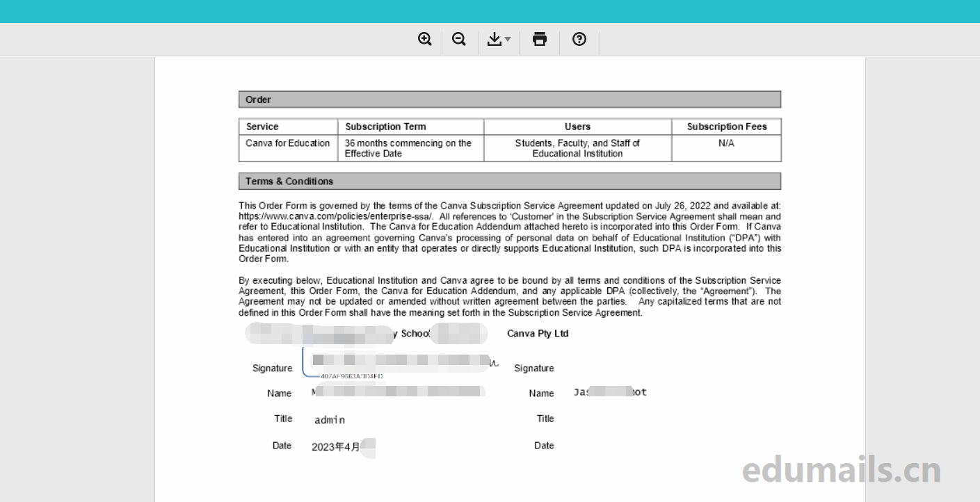The width and height of the screenshot is (980, 502).
Task: Open the help icon
Action: point(579,40)
